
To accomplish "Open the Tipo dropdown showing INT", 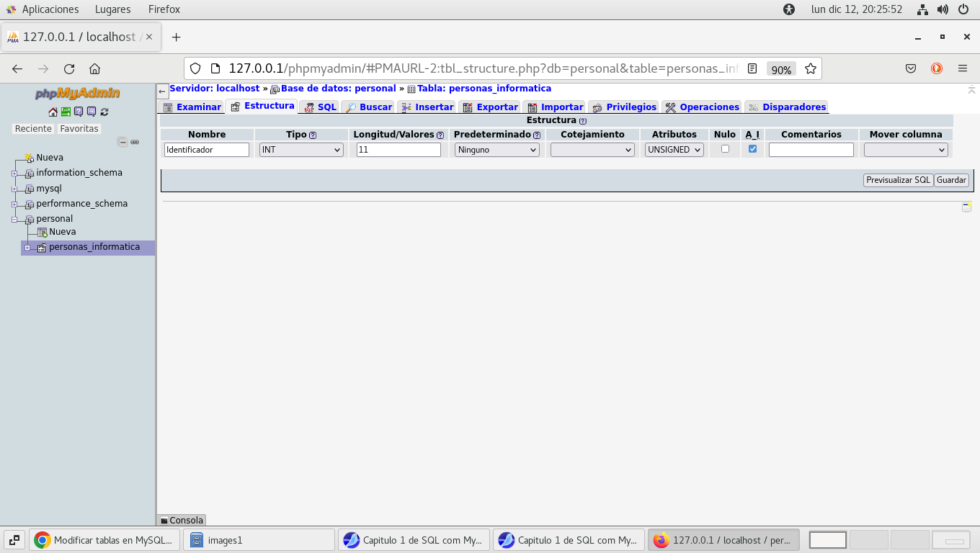I will (x=301, y=150).
